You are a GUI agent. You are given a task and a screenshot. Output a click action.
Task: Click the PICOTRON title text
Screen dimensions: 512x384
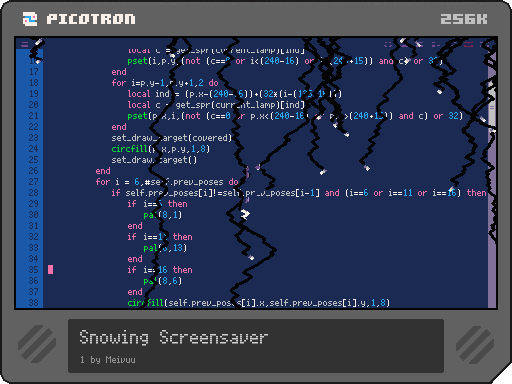[x=91, y=19]
